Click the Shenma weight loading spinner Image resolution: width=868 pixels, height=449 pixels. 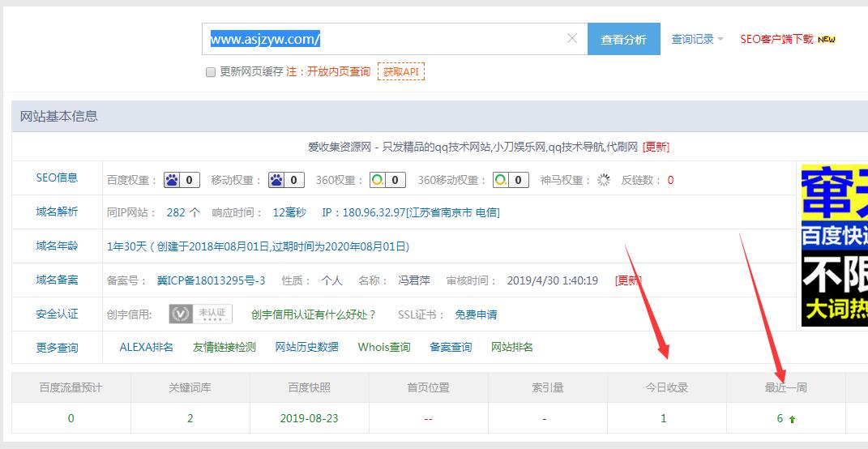pyautogui.click(x=604, y=180)
